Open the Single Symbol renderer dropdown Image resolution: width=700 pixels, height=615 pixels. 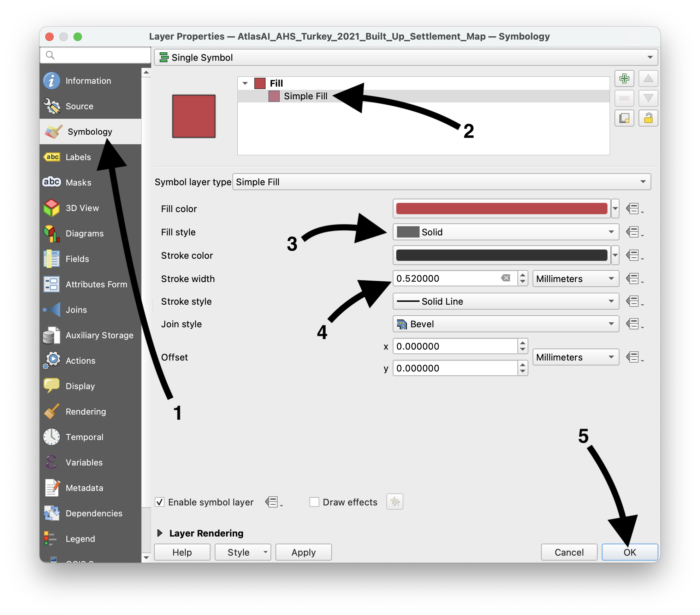tap(406, 57)
